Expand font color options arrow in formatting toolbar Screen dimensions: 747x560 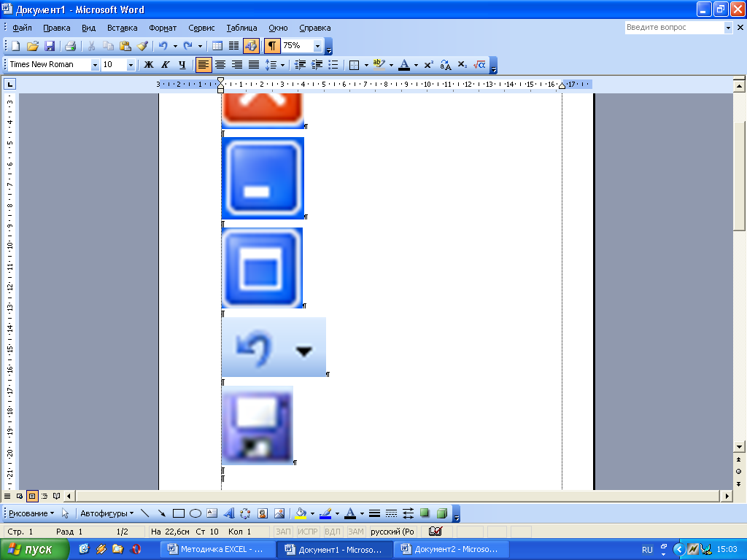tap(416, 65)
